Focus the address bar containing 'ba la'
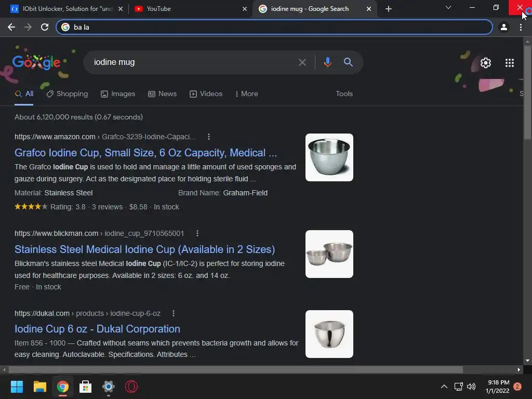This screenshot has height=399, width=532. [274, 27]
